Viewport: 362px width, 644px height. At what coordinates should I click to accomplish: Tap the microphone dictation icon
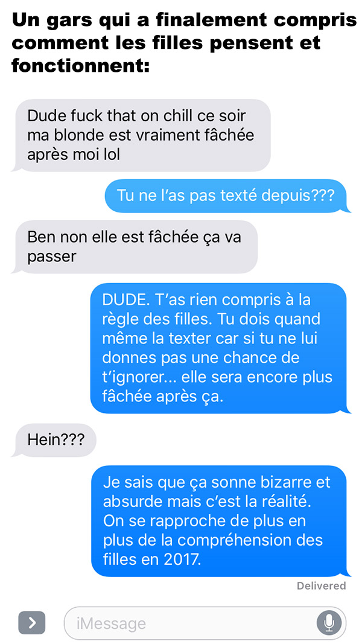[x=329, y=623]
